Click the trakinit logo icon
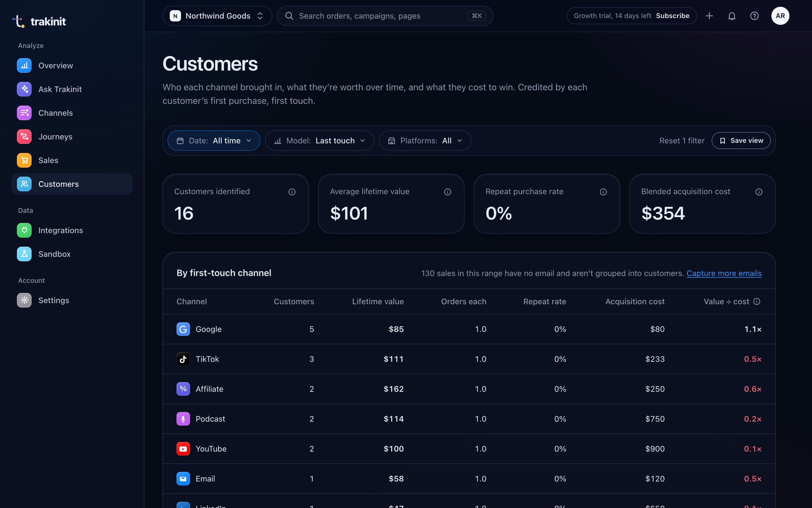This screenshot has height=508, width=812. tap(18, 21)
